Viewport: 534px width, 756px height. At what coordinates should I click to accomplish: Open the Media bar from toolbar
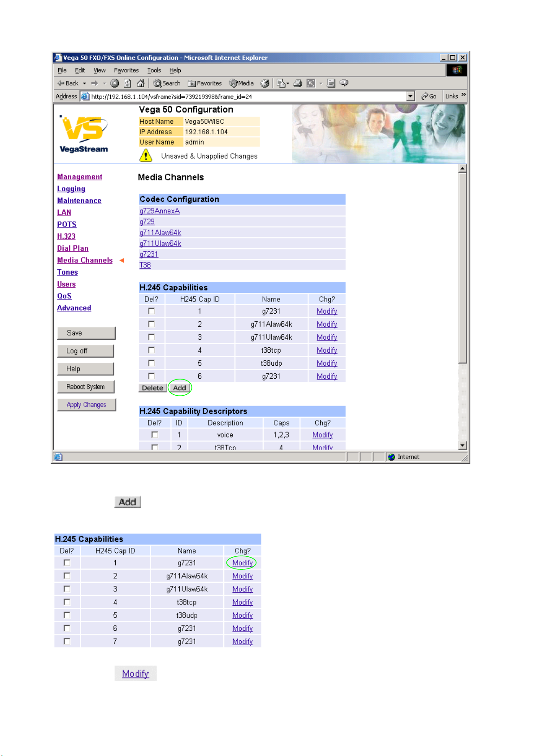pyautogui.click(x=242, y=83)
